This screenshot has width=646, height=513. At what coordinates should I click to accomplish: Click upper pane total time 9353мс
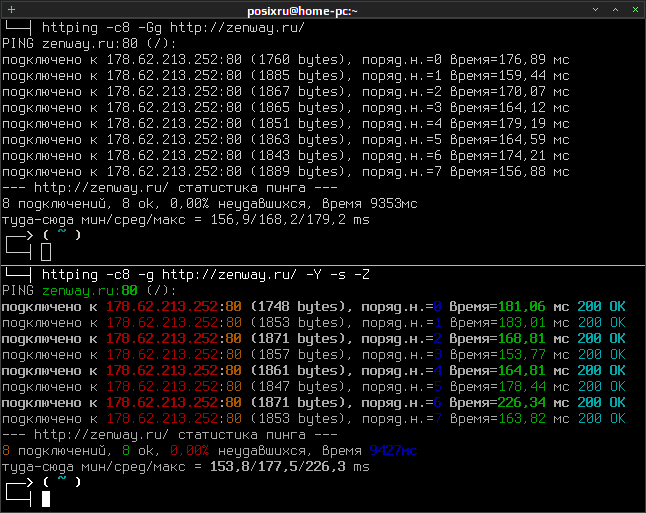[x=393, y=204]
